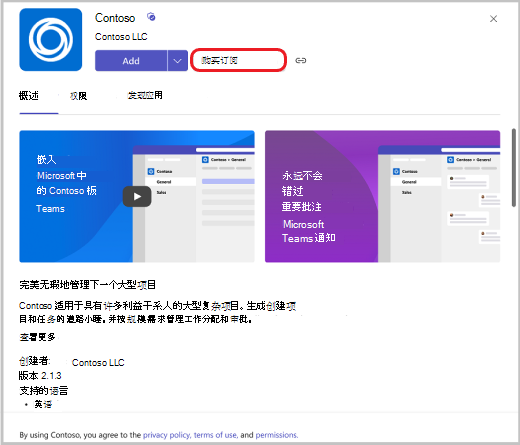Open the terms of use link
This screenshot has height=445, width=520.
point(215,435)
